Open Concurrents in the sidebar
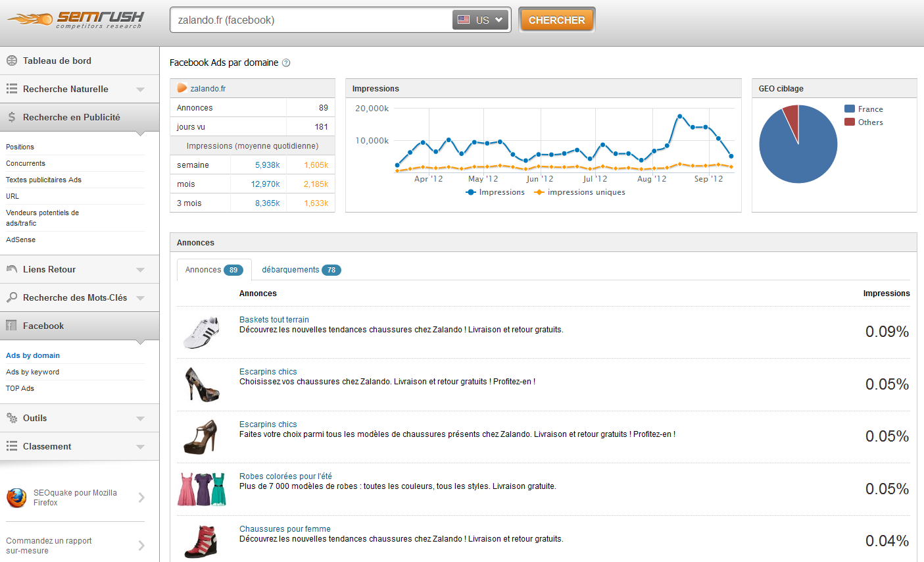The height and width of the screenshot is (562, 924). click(x=26, y=163)
